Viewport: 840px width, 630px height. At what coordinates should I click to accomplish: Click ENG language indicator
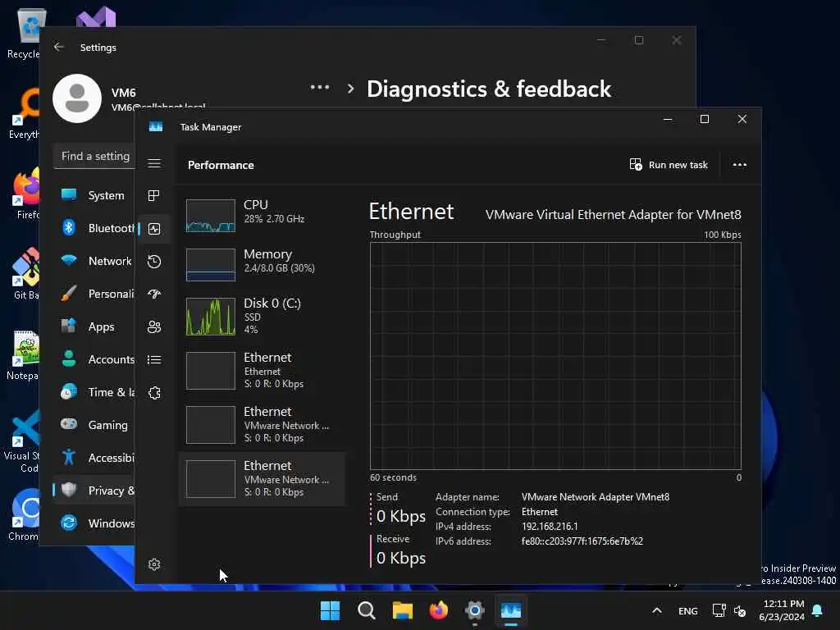[x=688, y=610]
